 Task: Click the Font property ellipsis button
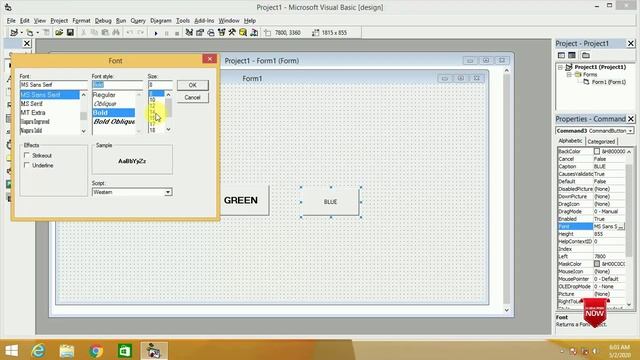(621, 227)
